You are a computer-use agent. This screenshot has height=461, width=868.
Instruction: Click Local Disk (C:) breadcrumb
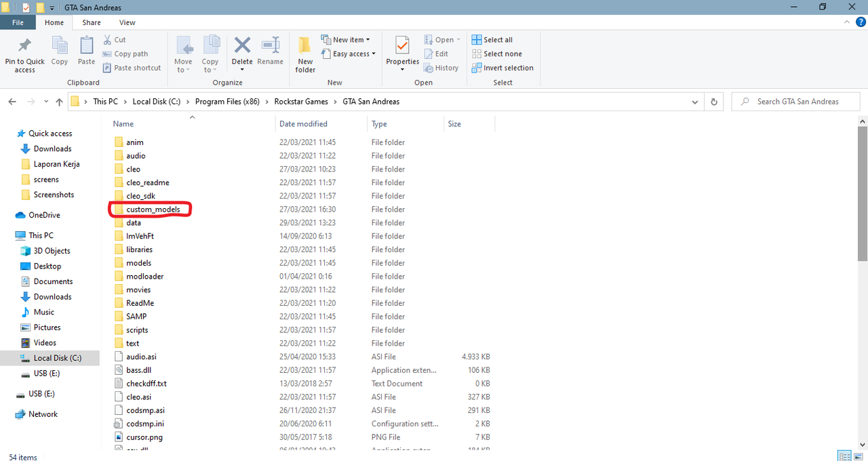157,102
